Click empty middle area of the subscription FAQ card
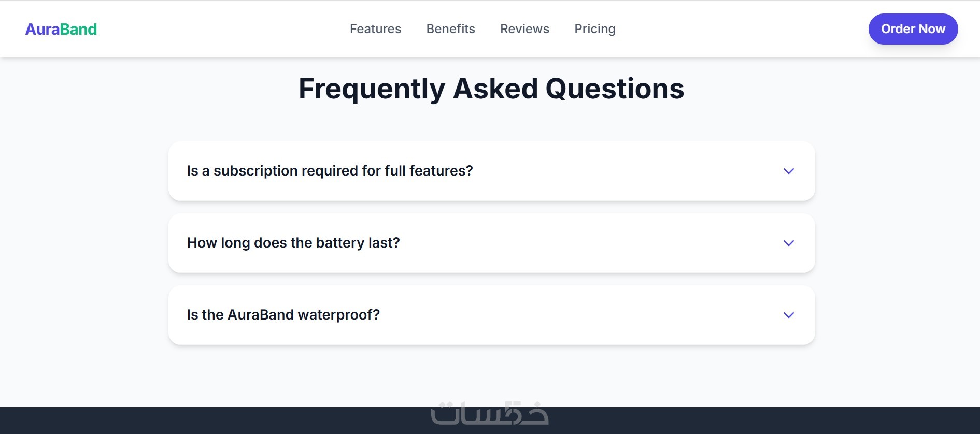 click(622, 171)
